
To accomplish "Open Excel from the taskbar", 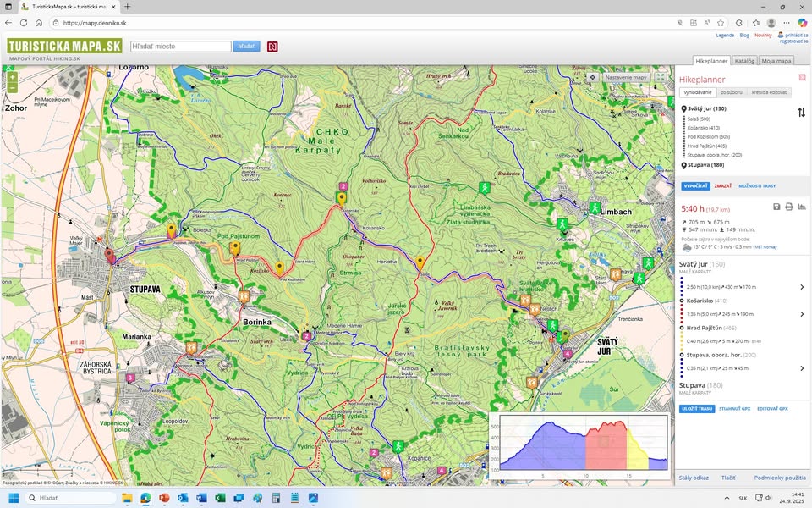I will click(x=220, y=498).
